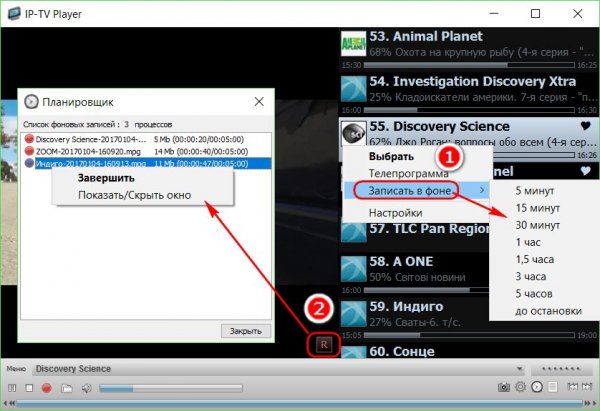Open the scheduler clock icon in the toolbar
The image size is (600, 411).
tap(537, 387)
